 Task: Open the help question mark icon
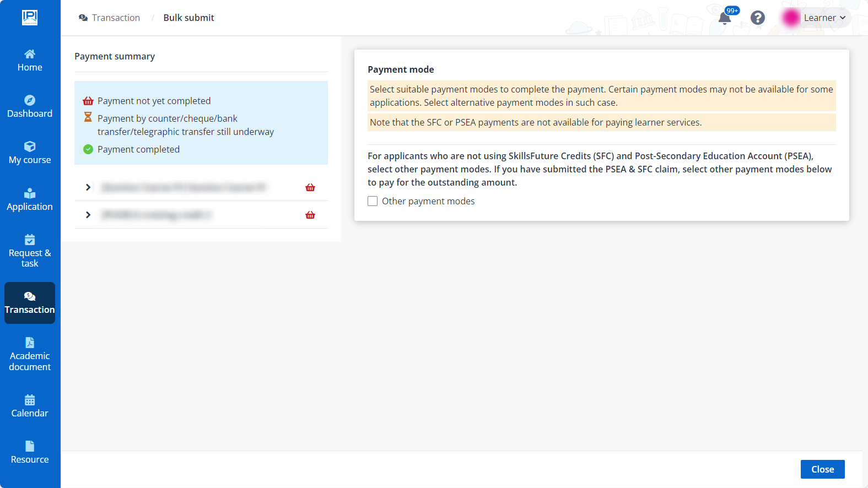click(758, 18)
